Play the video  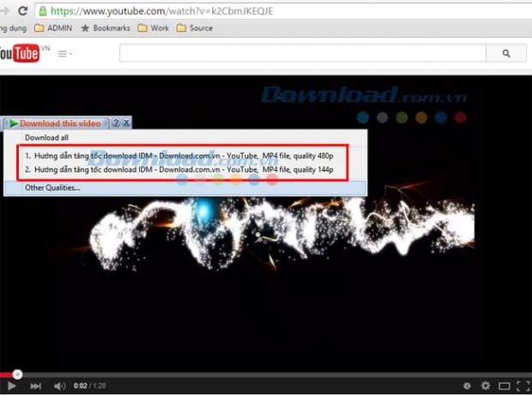pos(11,386)
